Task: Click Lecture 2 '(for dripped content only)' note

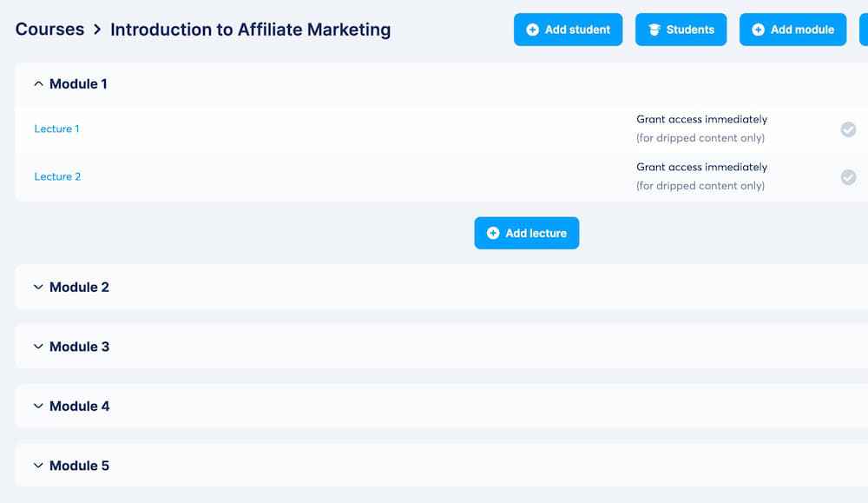Action: [700, 186]
